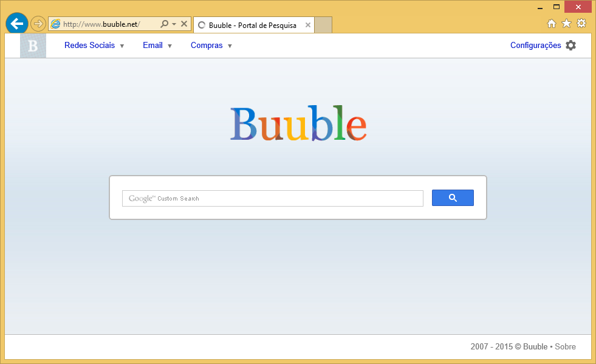Screen dimensions: 596x364
Task: Click the Sobre link in footer
Action: 565,347
